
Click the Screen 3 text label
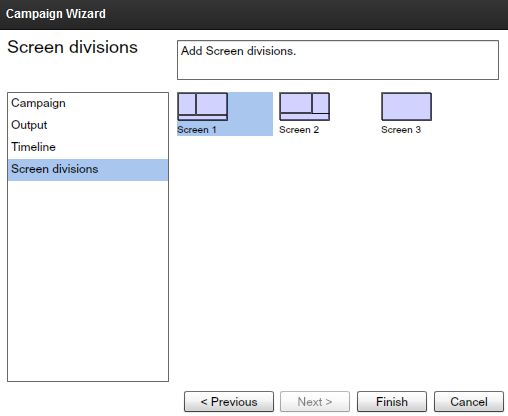pos(401,130)
